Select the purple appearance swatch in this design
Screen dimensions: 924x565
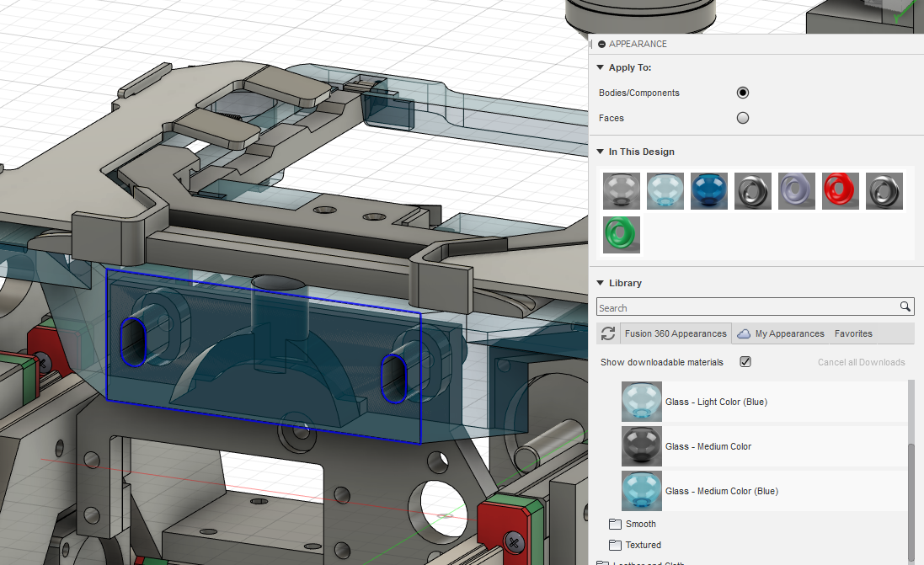[x=796, y=190]
